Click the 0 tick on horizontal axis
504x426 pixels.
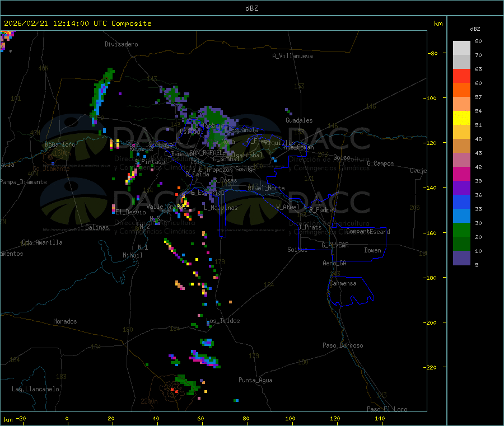(67, 418)
